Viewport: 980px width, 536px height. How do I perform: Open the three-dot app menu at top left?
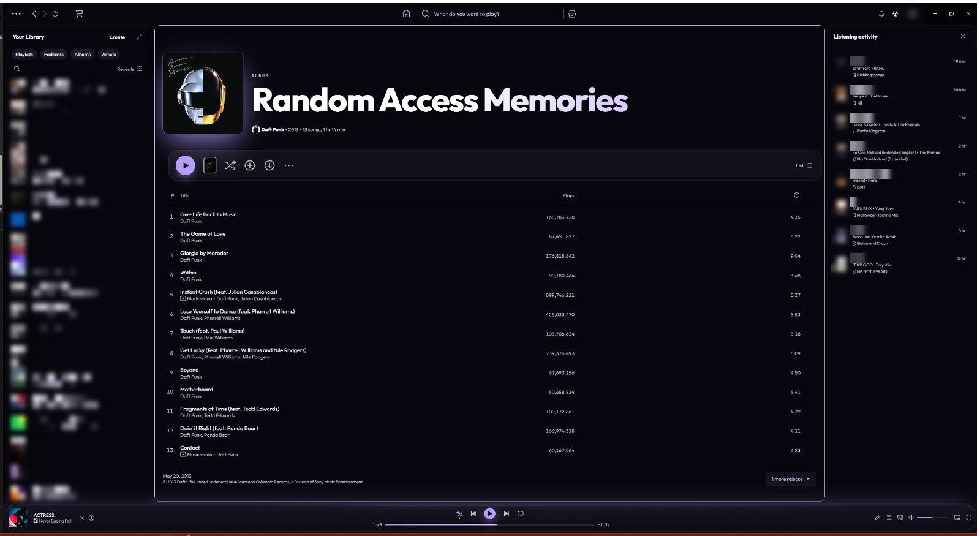(x=16, y=13)
